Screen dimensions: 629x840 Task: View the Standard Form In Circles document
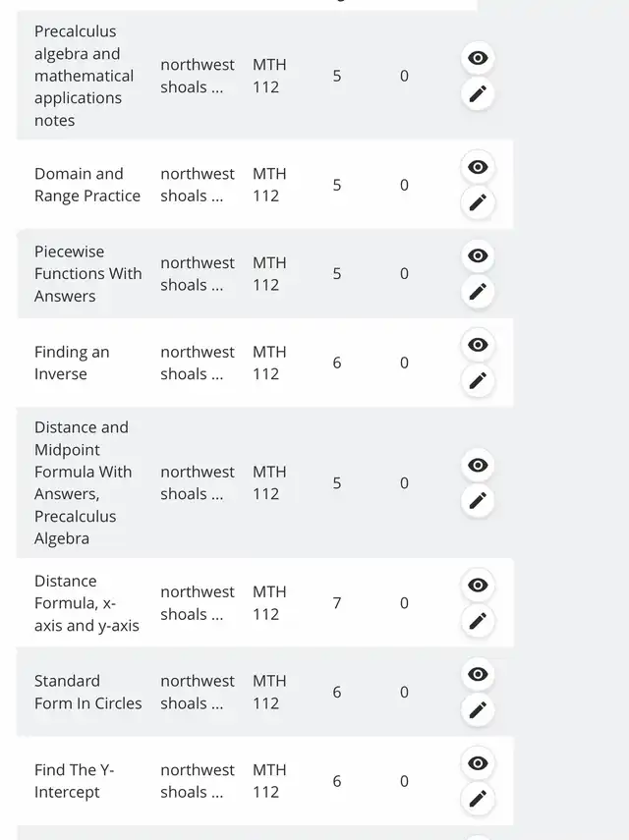click(x=478, y=674)
